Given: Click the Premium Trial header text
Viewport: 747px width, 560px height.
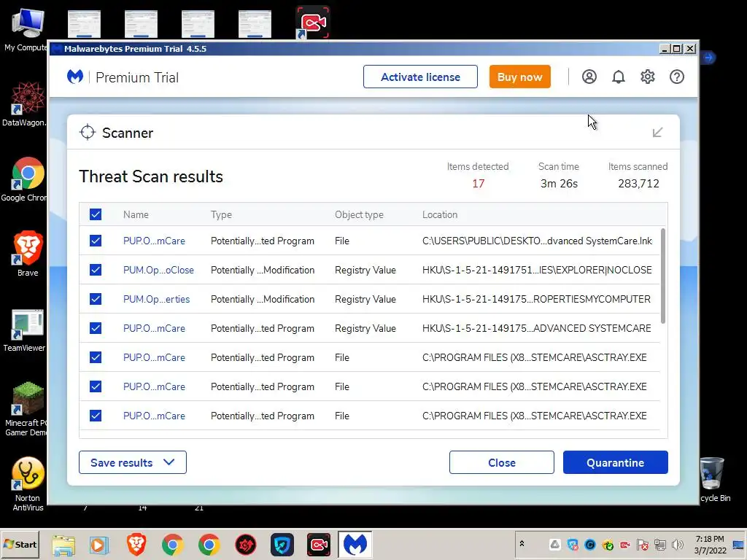Looking at the screenshot, I should 137,77.
